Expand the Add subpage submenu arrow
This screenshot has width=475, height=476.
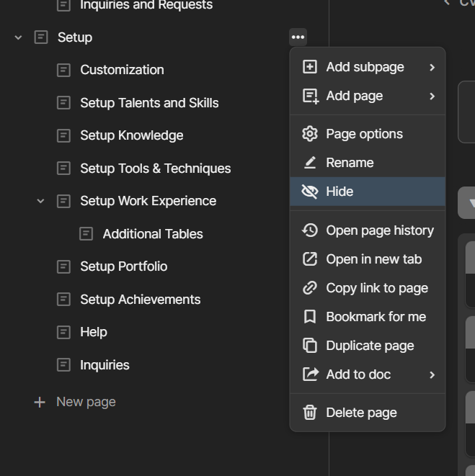432,67
